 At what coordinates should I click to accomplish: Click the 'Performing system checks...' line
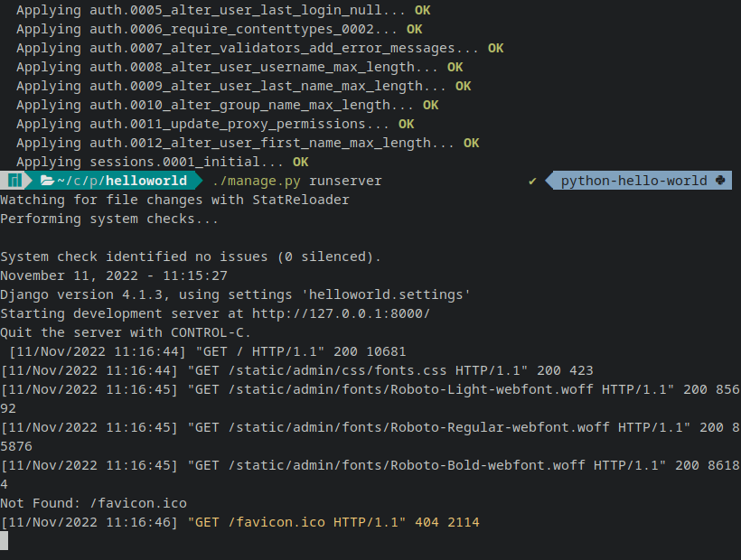pyautogui.click(x=109, y=219)
